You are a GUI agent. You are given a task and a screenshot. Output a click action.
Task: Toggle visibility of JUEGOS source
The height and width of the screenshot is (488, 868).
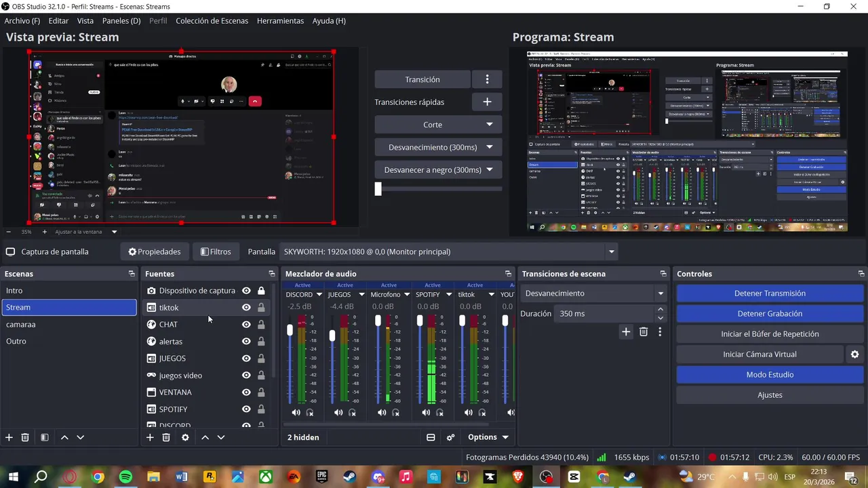point(246,359)
